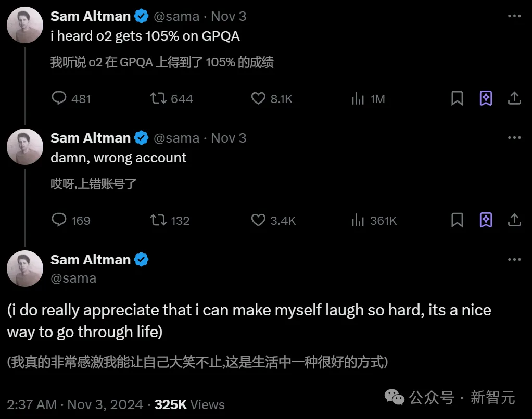Click the 2:37 AM Nov 3, 2024 timestamp
This screenshot has height=419, width=532.
coord(75,404)
